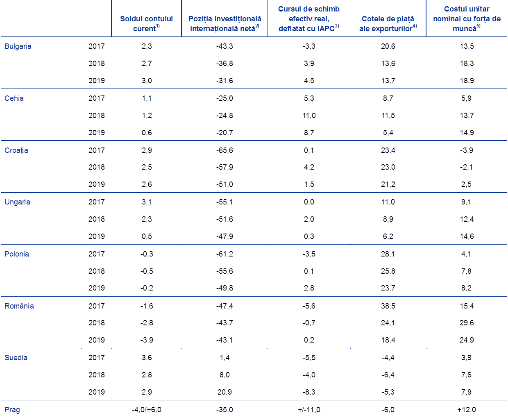This screenshot has width=508, height=420.
Task: Select România 2018 unit labour cost 29,6
Action: pyautogui.click(x=467, y=323)
